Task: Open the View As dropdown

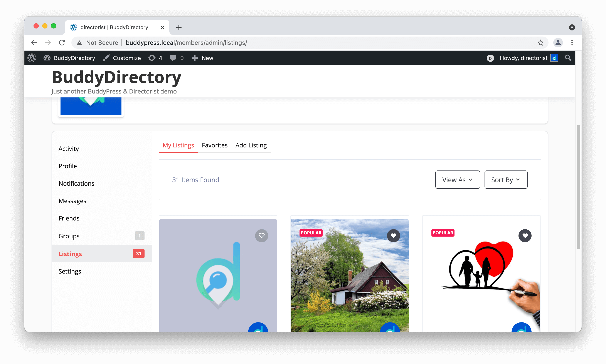Action: point(457,180)
